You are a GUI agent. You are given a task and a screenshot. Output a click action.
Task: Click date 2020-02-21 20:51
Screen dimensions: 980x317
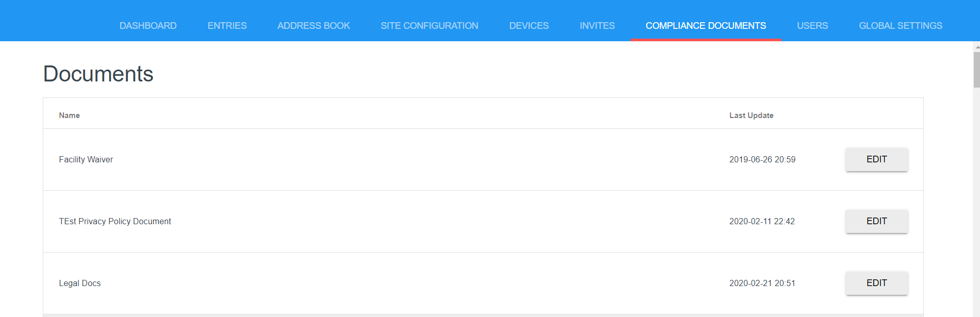(762, 283)
